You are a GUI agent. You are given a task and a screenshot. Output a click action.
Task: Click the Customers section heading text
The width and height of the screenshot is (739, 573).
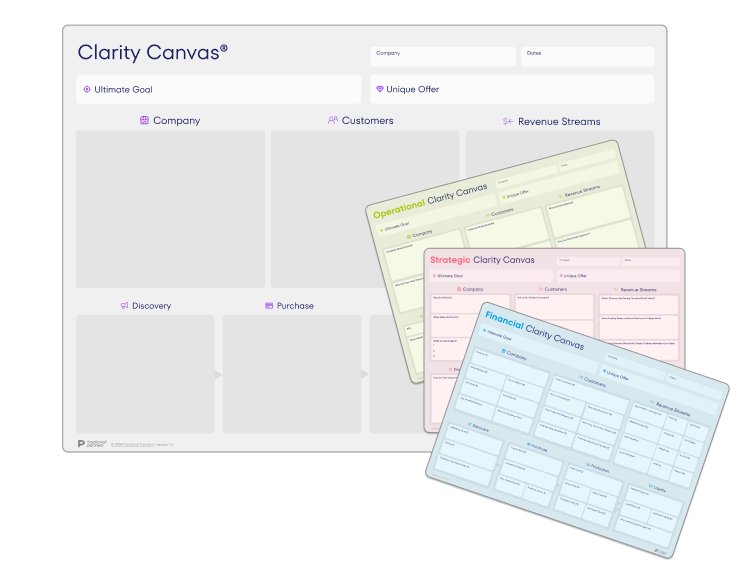(x=368, y=121)
